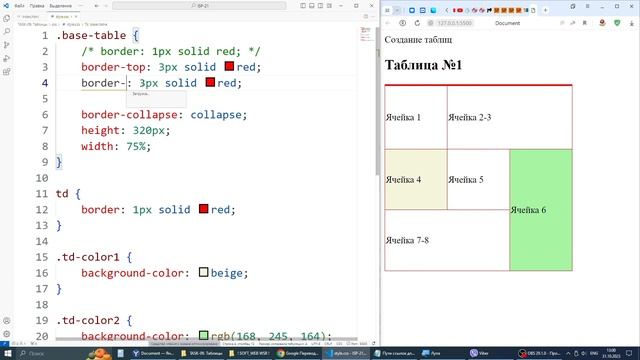Click the split editor icon
The height and width of the screenshot is (360, 640).
tap(366, 16)
